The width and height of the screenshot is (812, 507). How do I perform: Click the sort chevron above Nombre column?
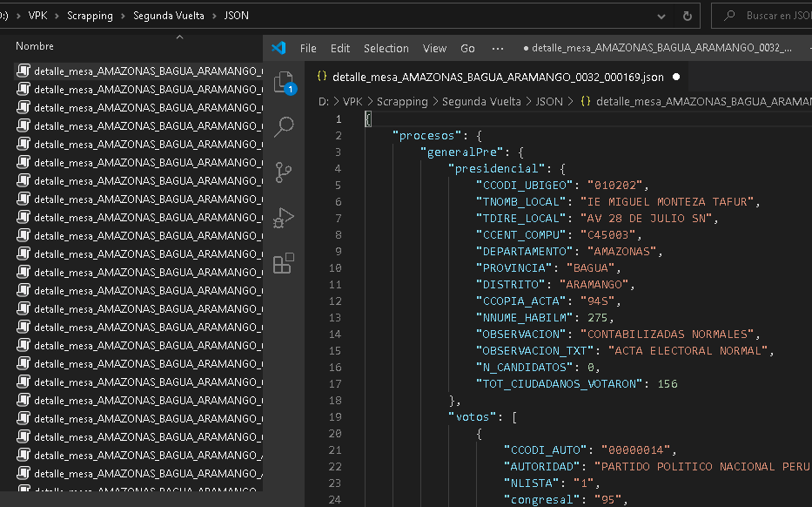[179, 37]
